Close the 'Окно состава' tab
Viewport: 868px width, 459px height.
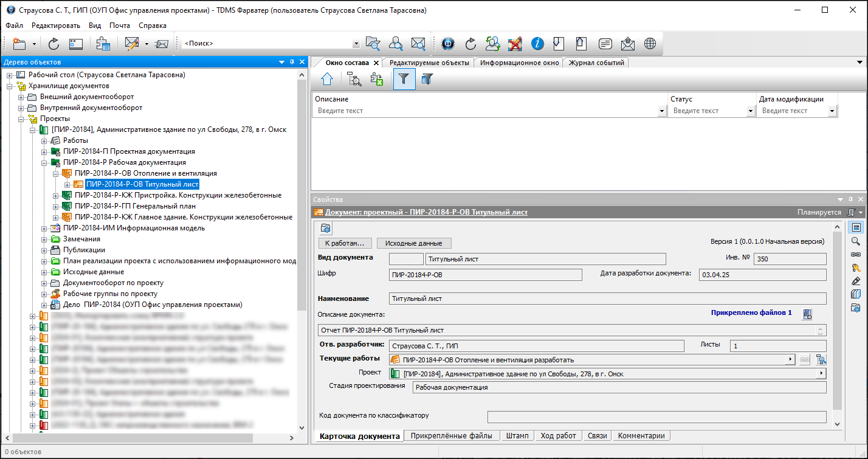pyautogui.click(x=376, y=63)
